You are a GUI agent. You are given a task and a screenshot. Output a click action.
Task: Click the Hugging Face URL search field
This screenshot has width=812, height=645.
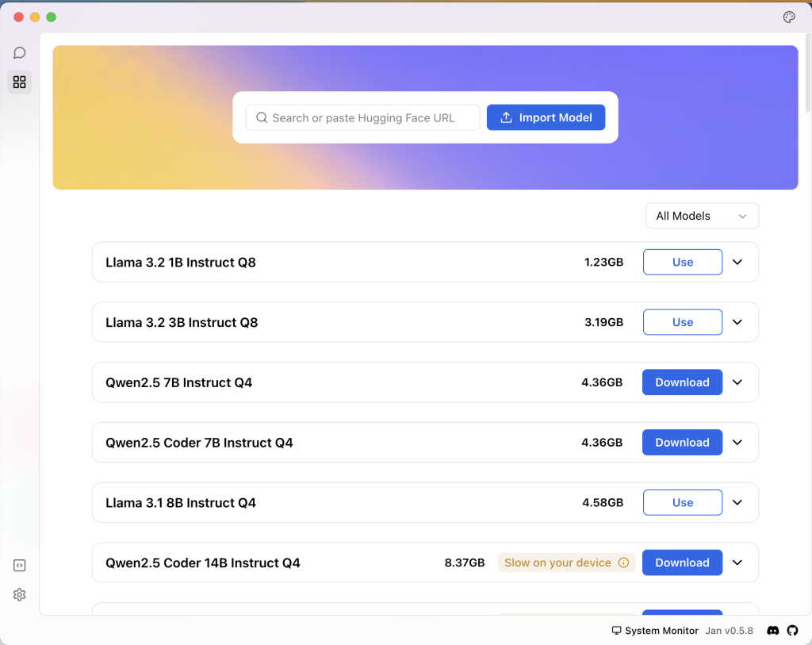(x=363, y=117)
